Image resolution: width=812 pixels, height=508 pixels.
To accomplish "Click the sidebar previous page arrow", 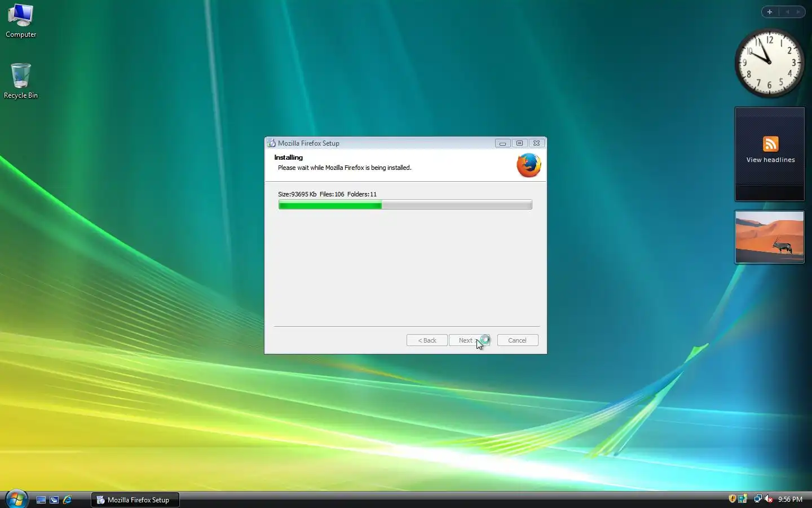I will (787, 12).
